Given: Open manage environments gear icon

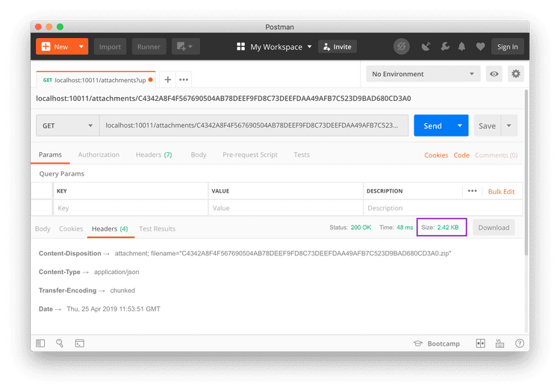Looking at the screenshot, I should coord(516,74).
